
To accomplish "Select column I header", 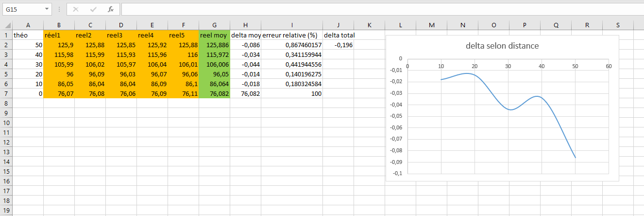I will (x=292, y=25).
